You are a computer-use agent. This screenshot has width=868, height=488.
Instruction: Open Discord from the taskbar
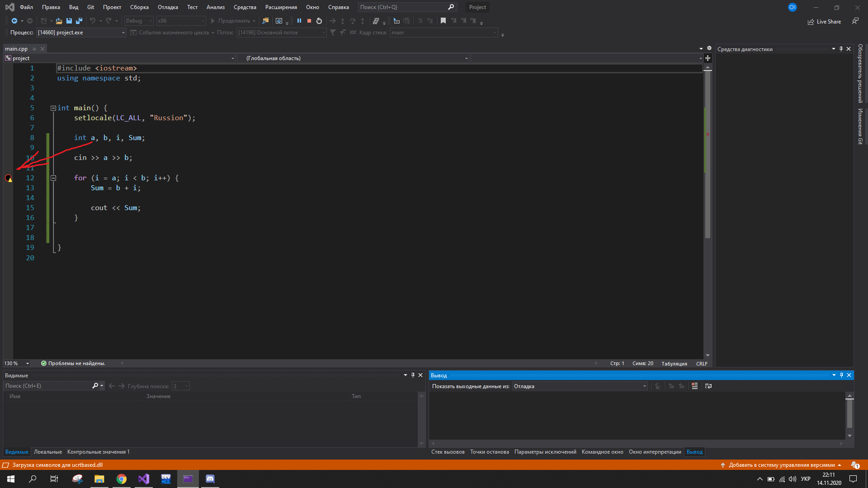pyautogui.click(x=210, y=479)
